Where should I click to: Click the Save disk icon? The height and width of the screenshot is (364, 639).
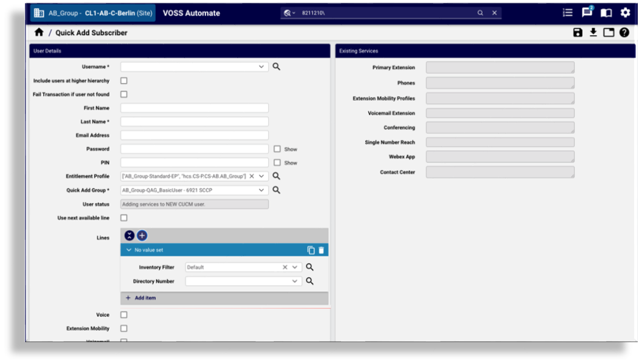[578, 33]
